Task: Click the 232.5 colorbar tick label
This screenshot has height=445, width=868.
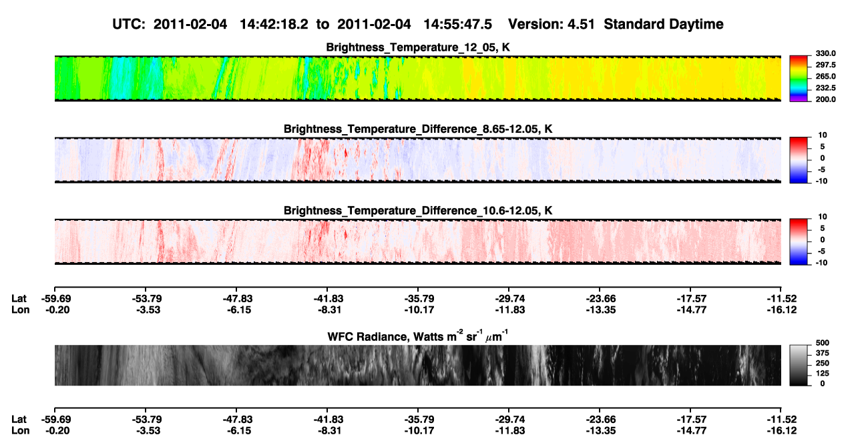Action: [x=826, y=88]
